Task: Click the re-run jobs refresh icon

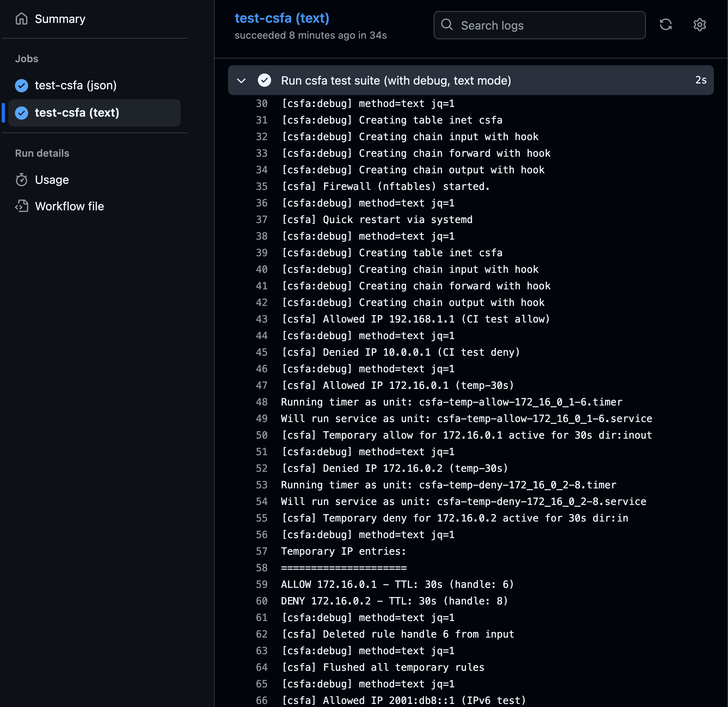Action: click(666, 25)
